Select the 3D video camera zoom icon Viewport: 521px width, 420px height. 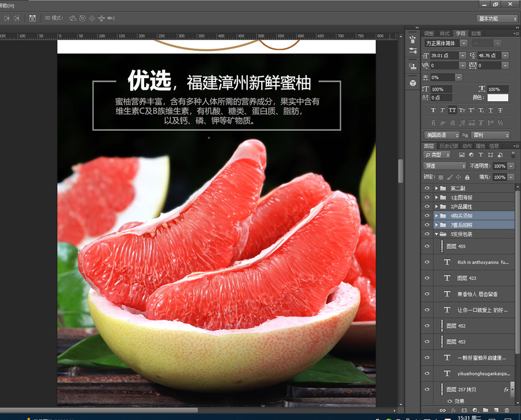[x=111, y=19]
